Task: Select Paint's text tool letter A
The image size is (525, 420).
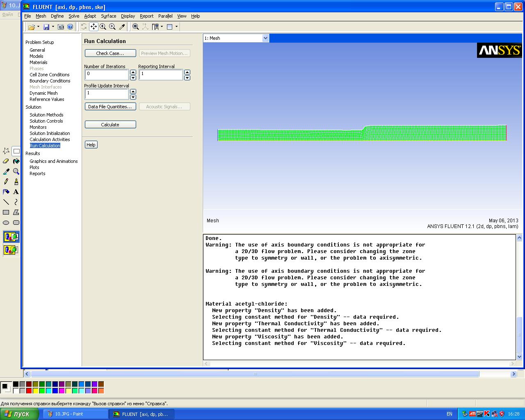Action: pos(16,192)
